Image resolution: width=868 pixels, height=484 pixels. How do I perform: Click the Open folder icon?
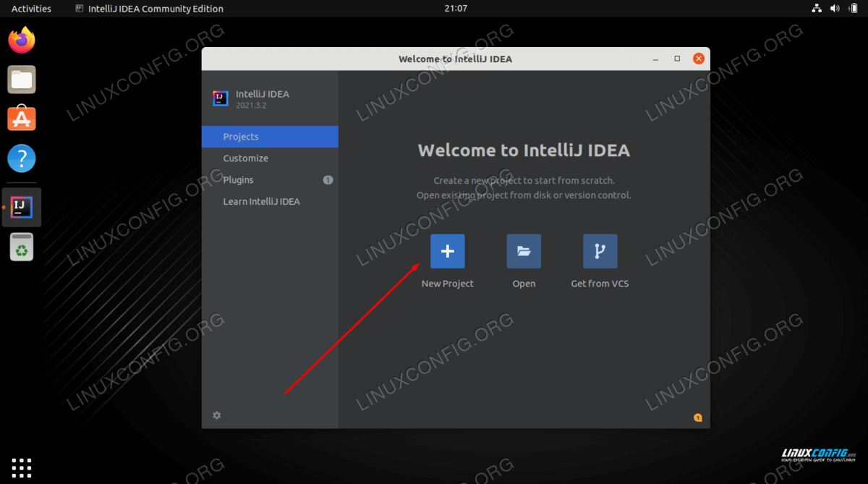(x=524, y=251)
